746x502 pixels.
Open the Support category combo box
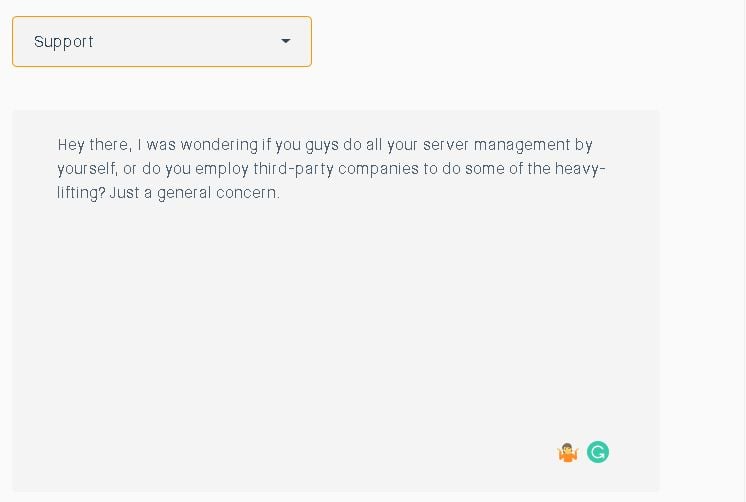(162, 41)
